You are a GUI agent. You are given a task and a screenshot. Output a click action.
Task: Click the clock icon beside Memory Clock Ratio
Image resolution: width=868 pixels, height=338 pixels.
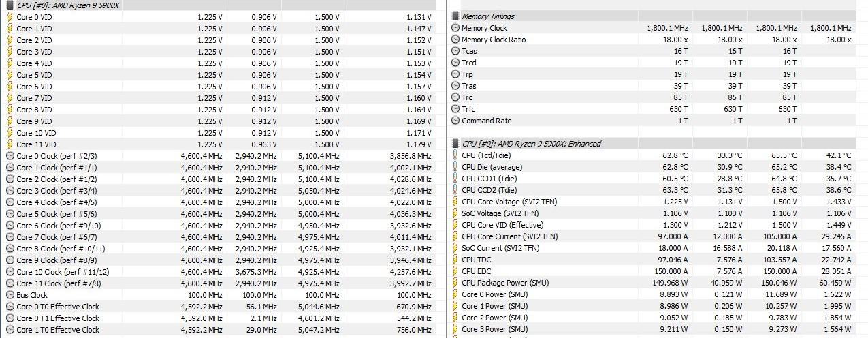click(x=455, y=40)
